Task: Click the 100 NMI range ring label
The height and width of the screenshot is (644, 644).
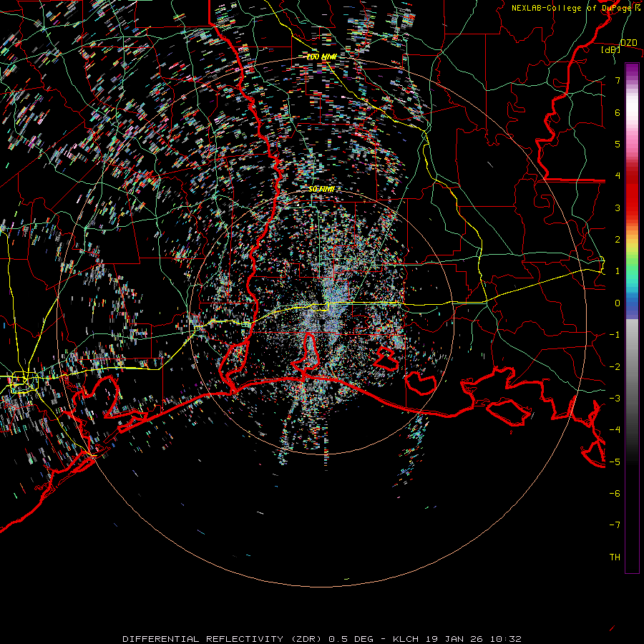Action: pos(321,57)
